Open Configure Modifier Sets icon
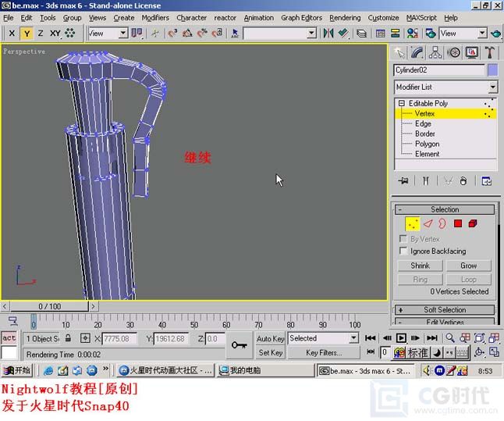Screen dimensions: 504x421 [x=486, y=181]
